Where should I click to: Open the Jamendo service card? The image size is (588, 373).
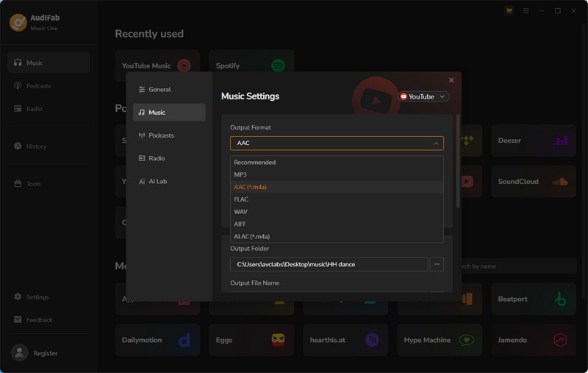click(534, 340)
